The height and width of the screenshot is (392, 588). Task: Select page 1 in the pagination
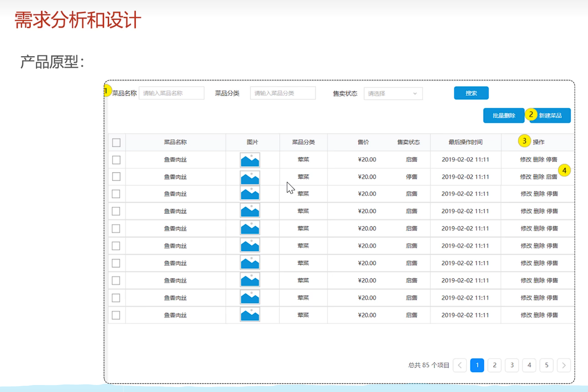click(x=477, y=365)
